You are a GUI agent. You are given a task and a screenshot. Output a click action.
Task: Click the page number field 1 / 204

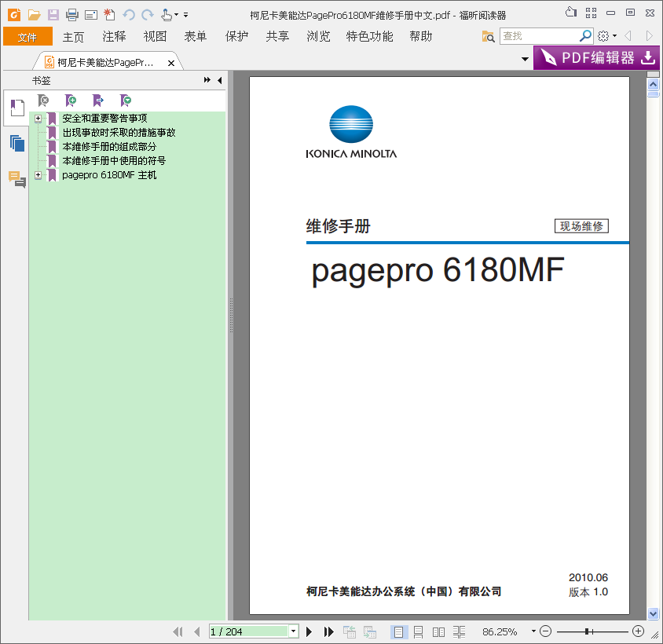click(x=249, y=631)
